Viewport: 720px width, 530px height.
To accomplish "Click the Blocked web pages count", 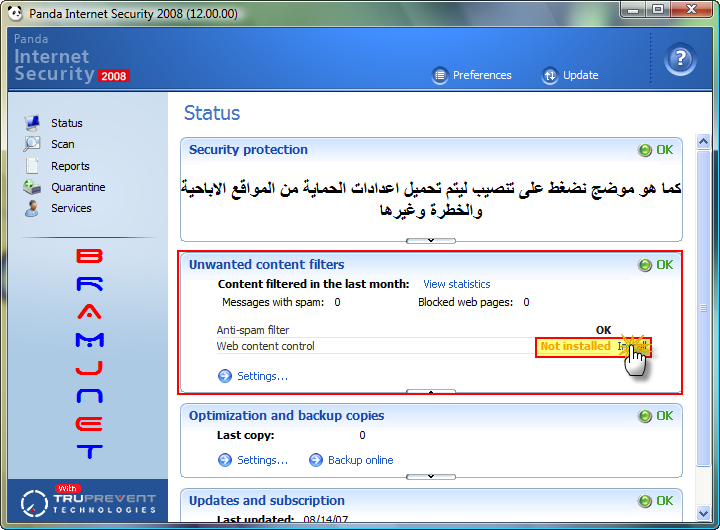I will click(526, 302).
